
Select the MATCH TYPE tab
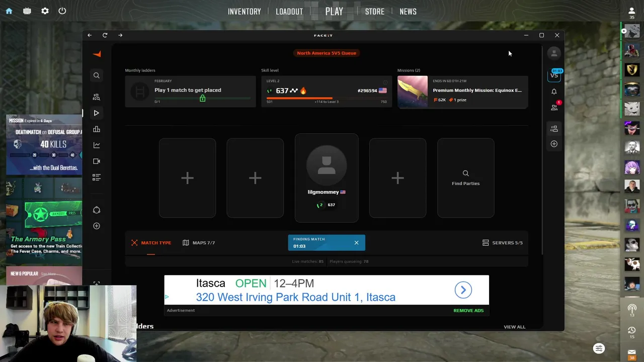pyautogui.click(x=151, y=243)
